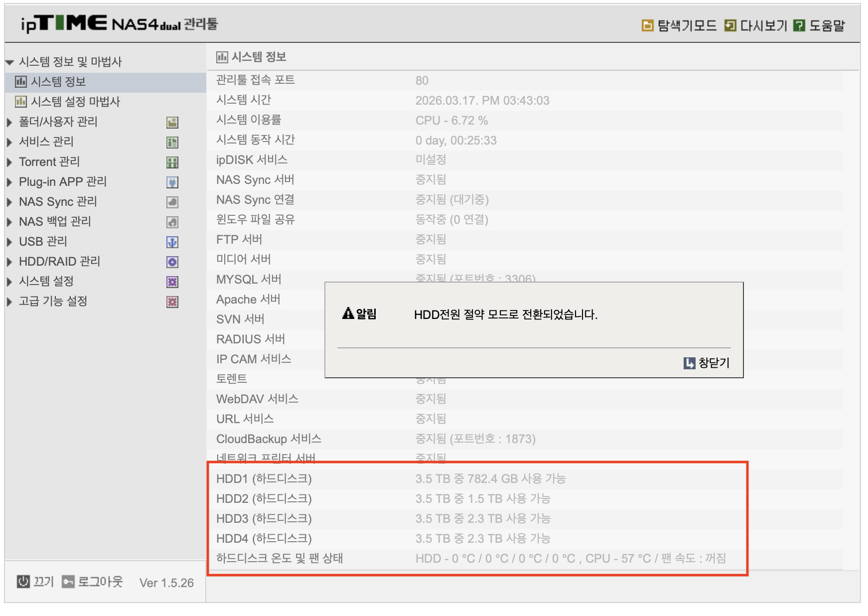
Task: Click the Plug-in APP 관리 plug icon
Action: tap(172, 182)
